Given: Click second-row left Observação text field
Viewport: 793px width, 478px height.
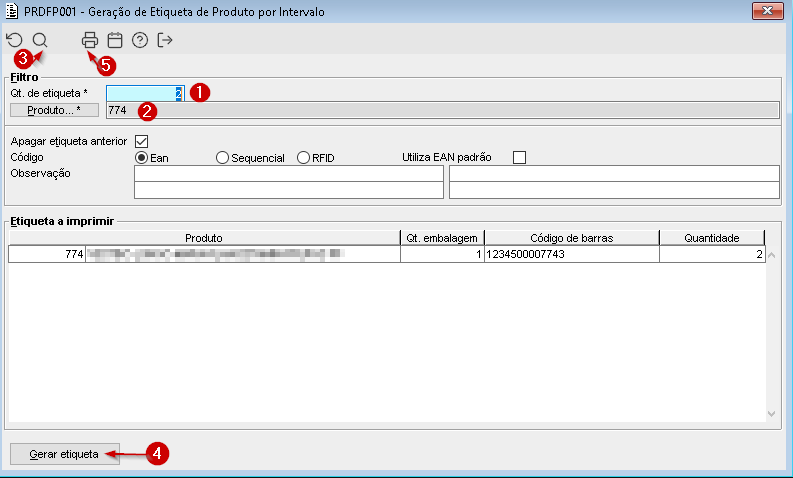Looking at the screenshot, I should (289, 190).
